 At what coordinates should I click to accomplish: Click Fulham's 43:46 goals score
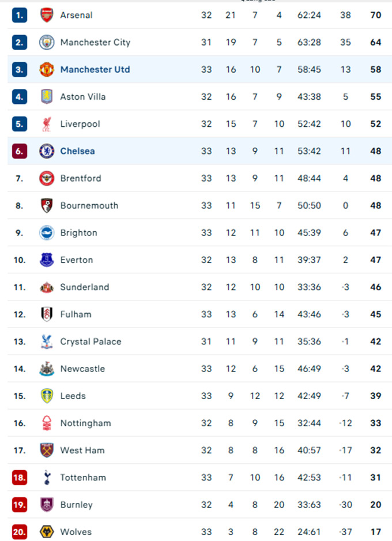tap(309, 314)
